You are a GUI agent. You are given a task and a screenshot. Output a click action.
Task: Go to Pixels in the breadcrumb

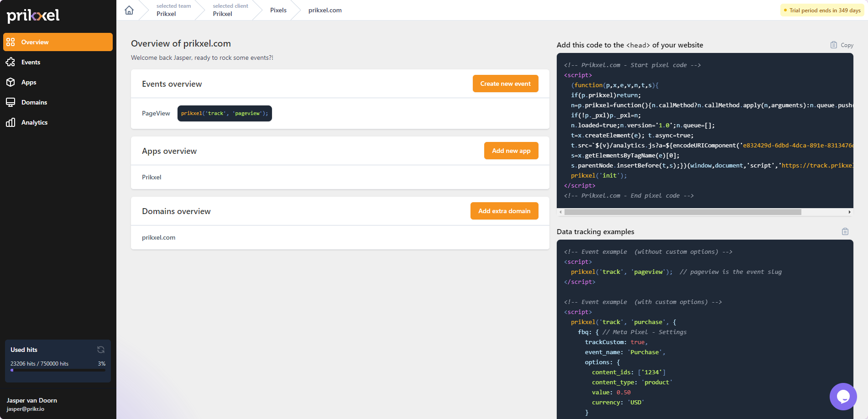click(278, 10)
